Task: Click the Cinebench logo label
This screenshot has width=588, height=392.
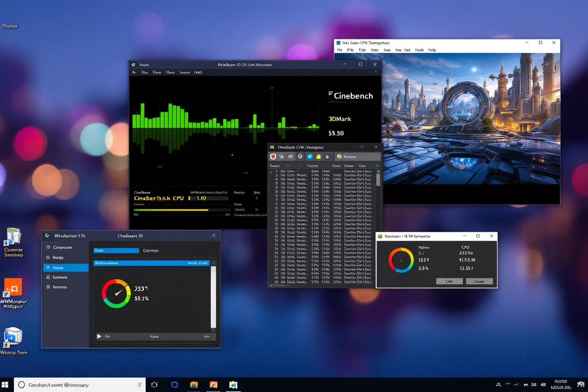Action: pos(351,96)
